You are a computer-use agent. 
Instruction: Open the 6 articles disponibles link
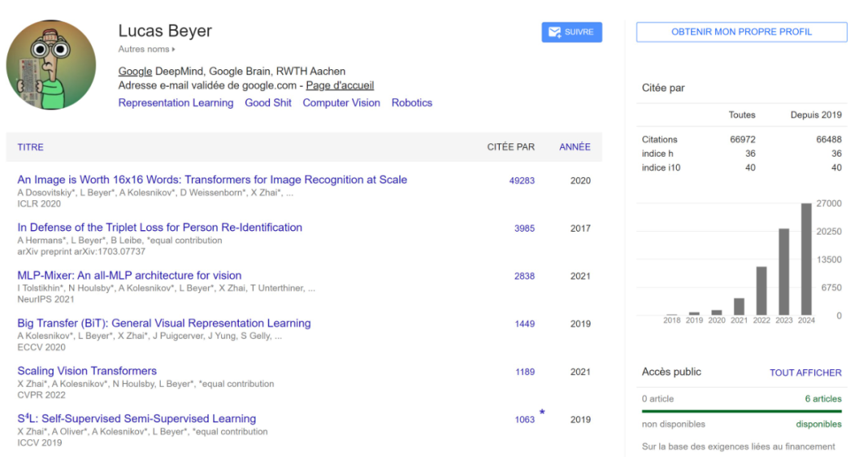click(x=823, y=399)
